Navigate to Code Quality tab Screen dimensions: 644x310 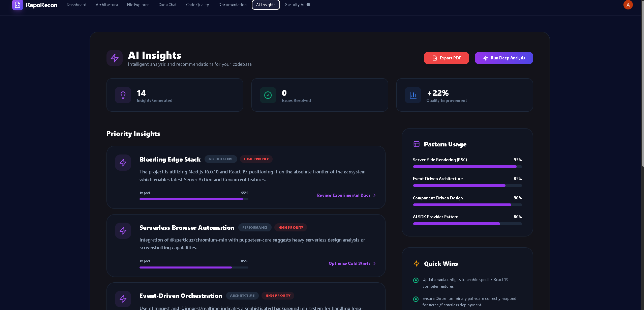[197, 5]
